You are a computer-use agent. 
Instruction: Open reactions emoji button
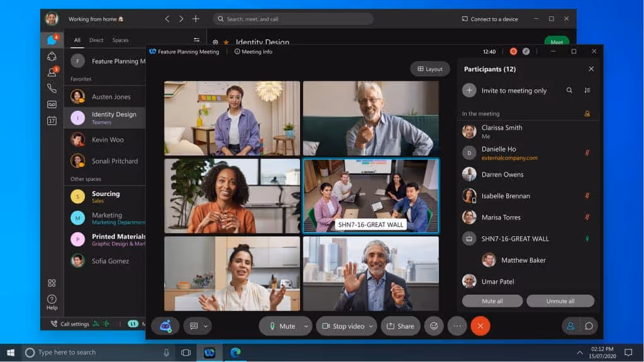434,326
